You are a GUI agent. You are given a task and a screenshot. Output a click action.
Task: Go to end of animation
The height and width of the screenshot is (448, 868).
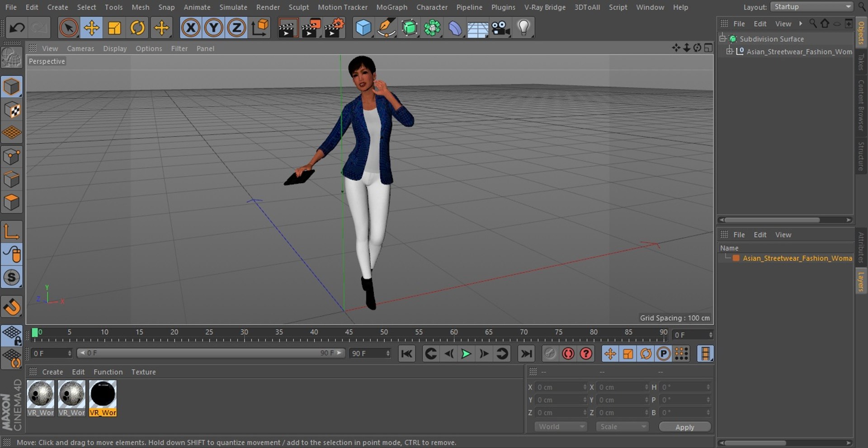pos(526,354)
